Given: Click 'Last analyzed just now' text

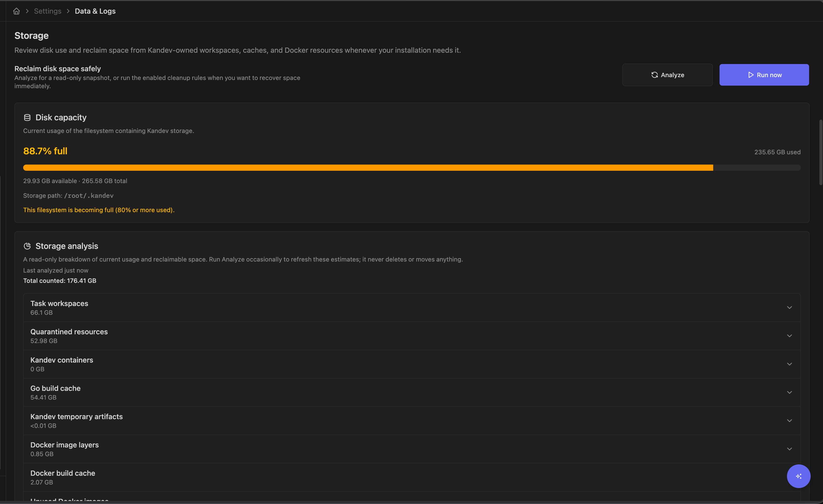Looking at the screenshot, I should click(56, 270).
